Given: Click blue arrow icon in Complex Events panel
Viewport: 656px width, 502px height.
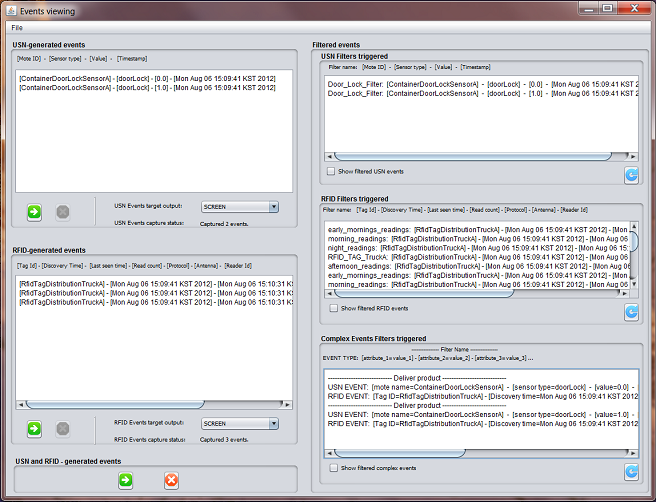Looking at the screenshot, I should (631, 471).
